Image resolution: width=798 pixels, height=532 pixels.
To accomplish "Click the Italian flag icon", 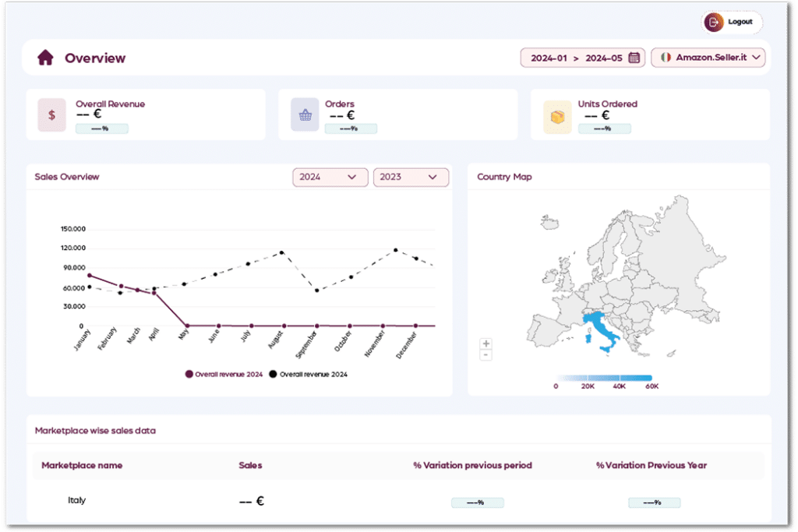I will coord(666,58).
